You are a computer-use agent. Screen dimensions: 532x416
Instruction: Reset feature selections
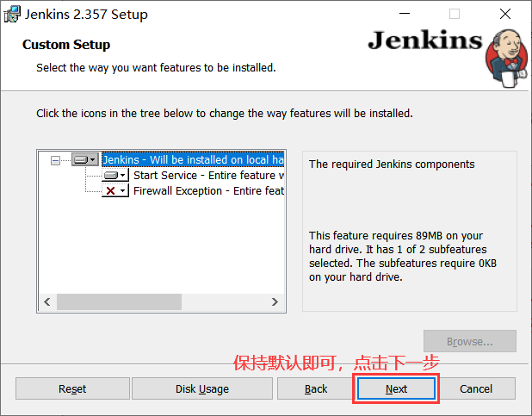tap(72, 388)
